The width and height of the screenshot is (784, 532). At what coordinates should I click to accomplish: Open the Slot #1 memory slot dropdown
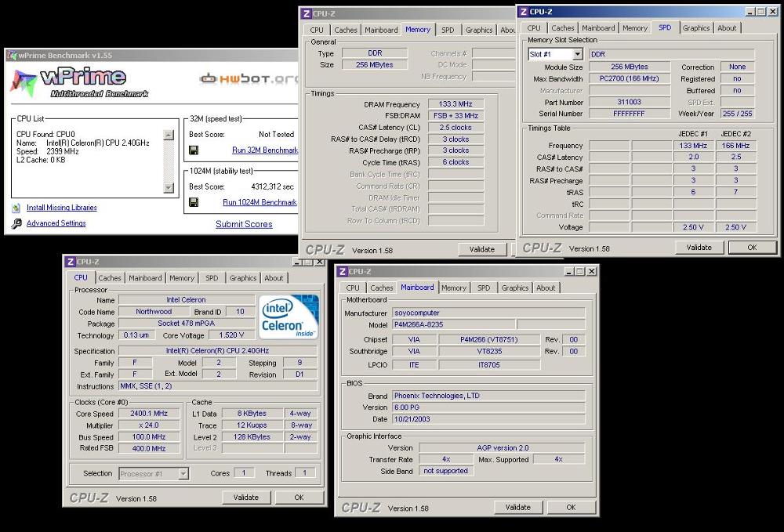[x=578, y=54]
